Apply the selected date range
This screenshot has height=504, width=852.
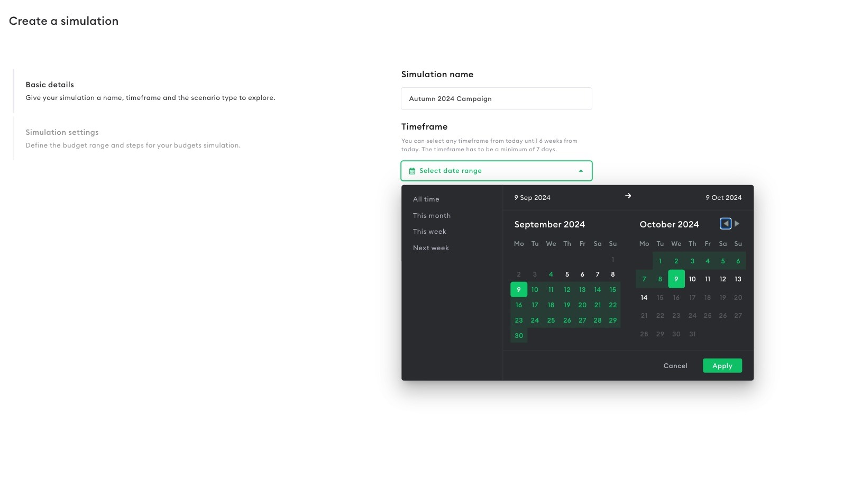722,365
